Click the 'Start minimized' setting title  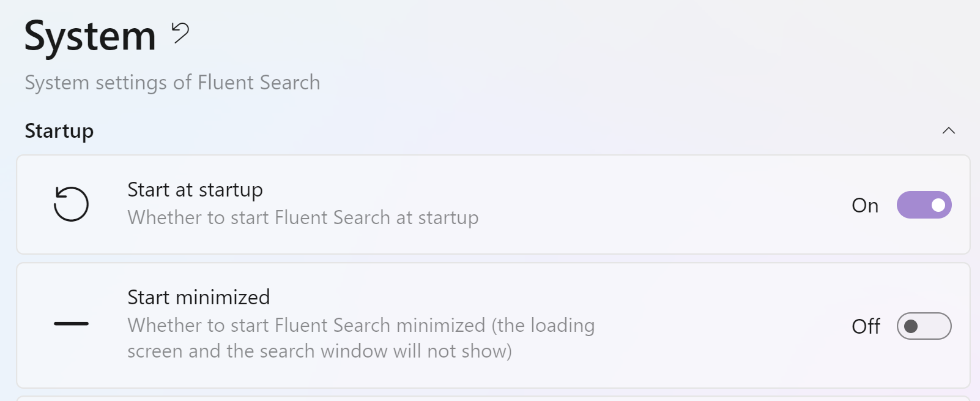click(x=198, y=297)
